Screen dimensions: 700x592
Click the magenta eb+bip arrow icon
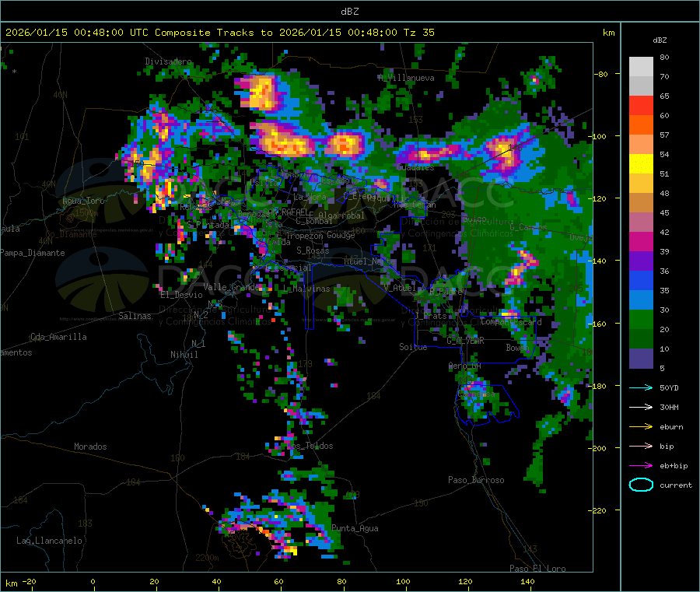[641, 466]
